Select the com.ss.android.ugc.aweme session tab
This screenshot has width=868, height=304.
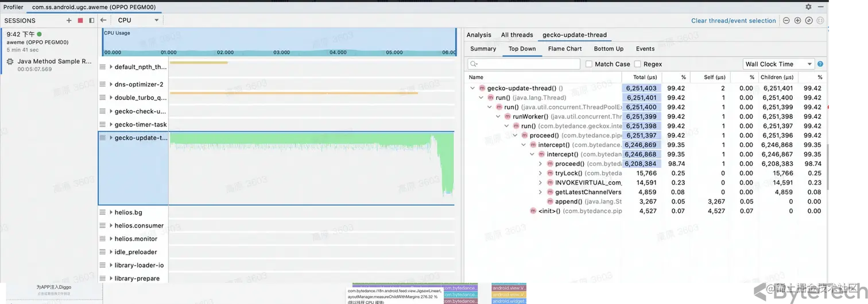point(94,7)
